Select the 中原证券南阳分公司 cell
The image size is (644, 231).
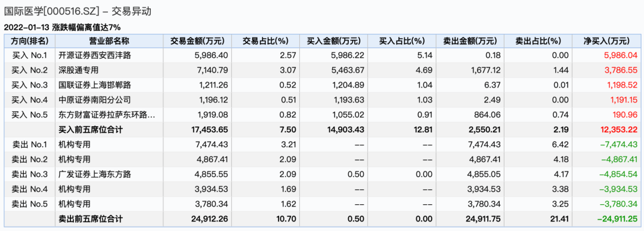(x=94, y=100)
